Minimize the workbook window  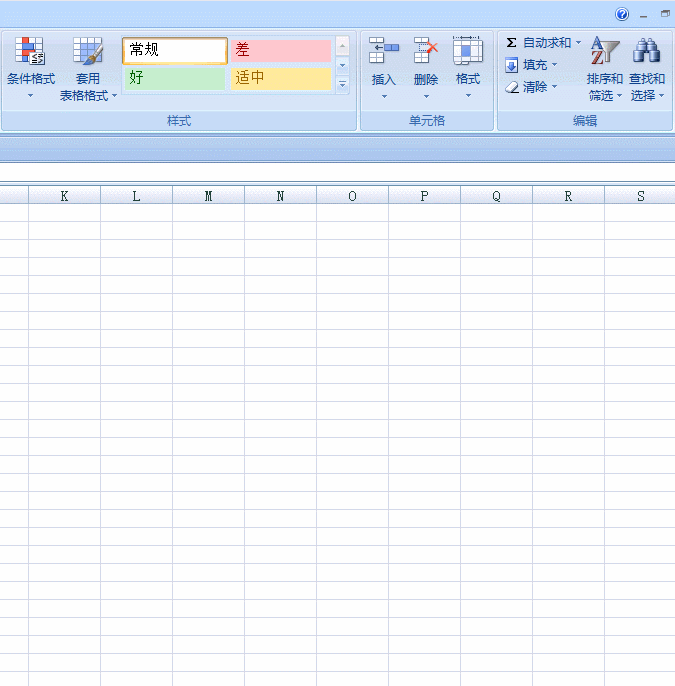click(644, 15)
